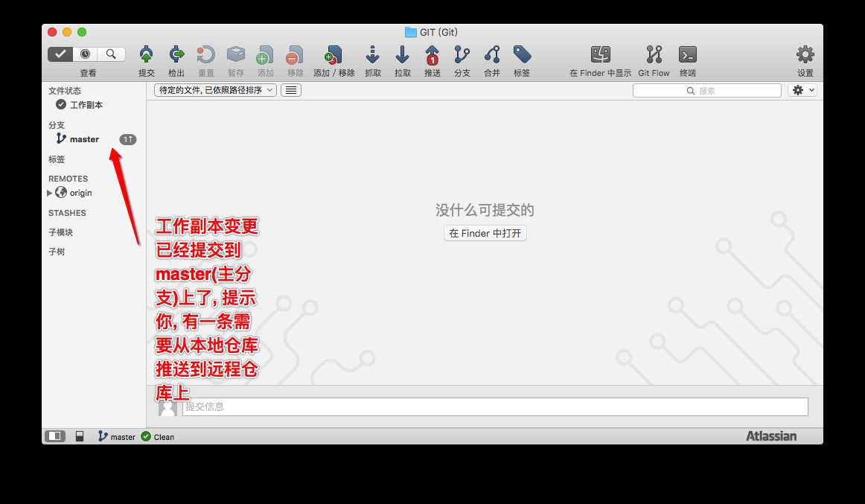865x504 pixels.
Task: Click the 文件状态 sidebar header
Action: pos(65,90)
